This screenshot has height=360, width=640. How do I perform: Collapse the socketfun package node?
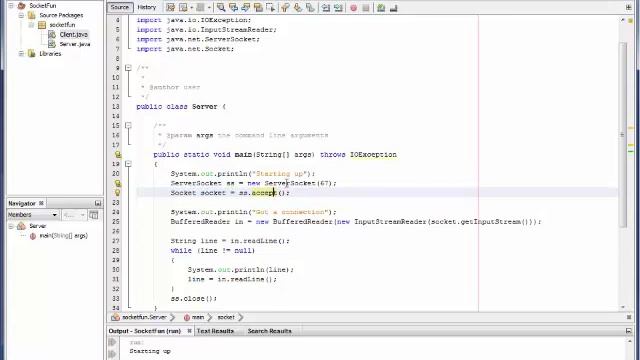[x=31, y=25]
